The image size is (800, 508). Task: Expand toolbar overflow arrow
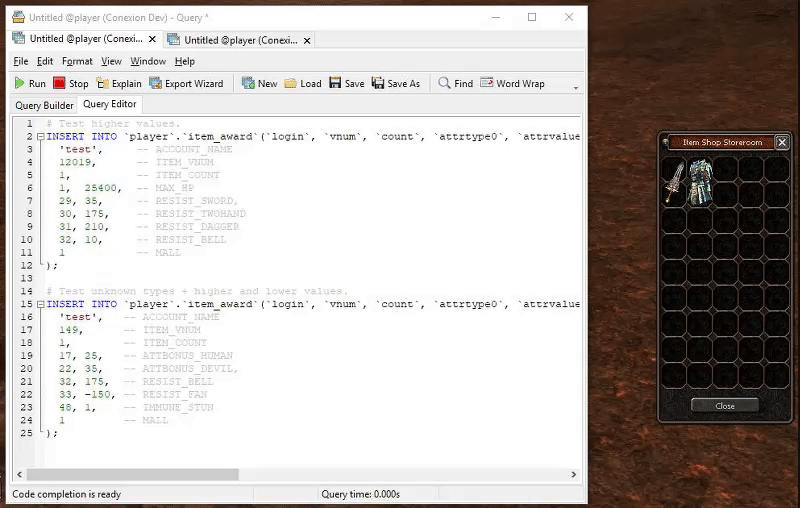576,88
